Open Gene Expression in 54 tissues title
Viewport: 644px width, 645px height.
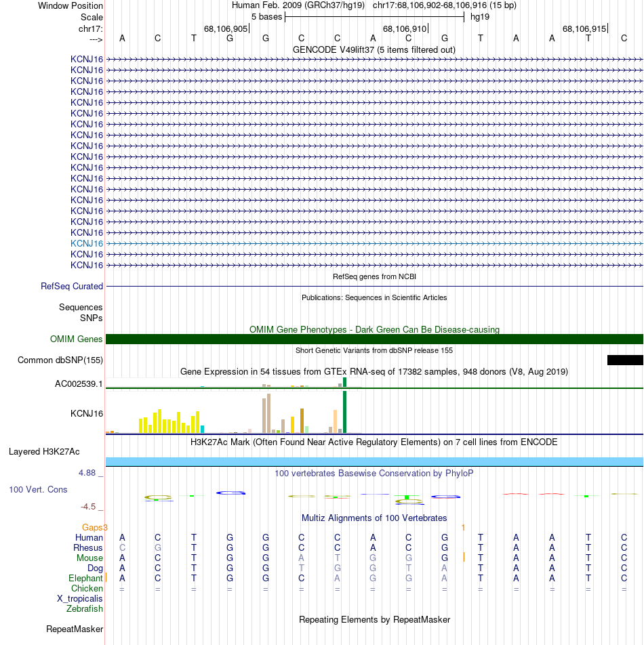point(374,371)
